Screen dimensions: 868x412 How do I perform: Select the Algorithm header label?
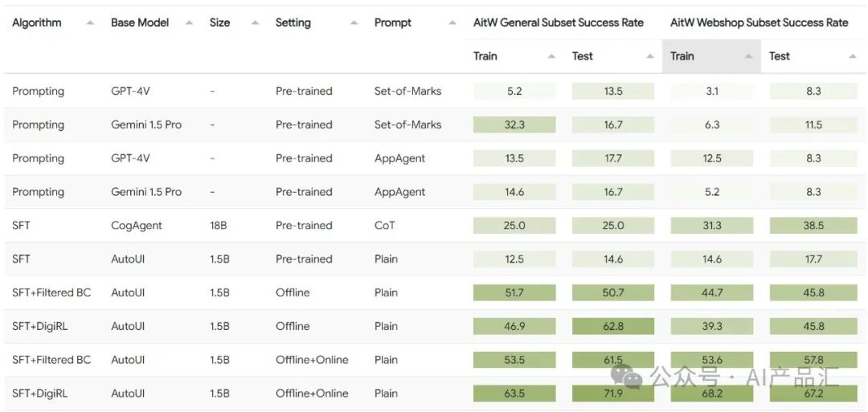tap(37, 22)
